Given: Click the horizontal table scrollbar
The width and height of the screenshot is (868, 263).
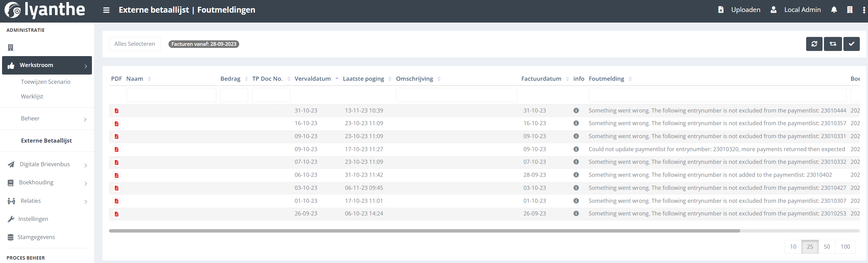Looking at the screenshot, I should (x=424, y=231).
